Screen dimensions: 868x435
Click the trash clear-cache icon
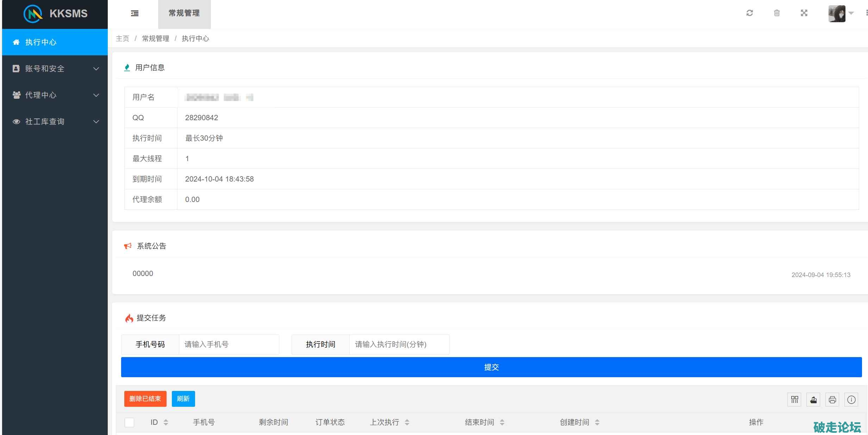[x=776, y=13]
